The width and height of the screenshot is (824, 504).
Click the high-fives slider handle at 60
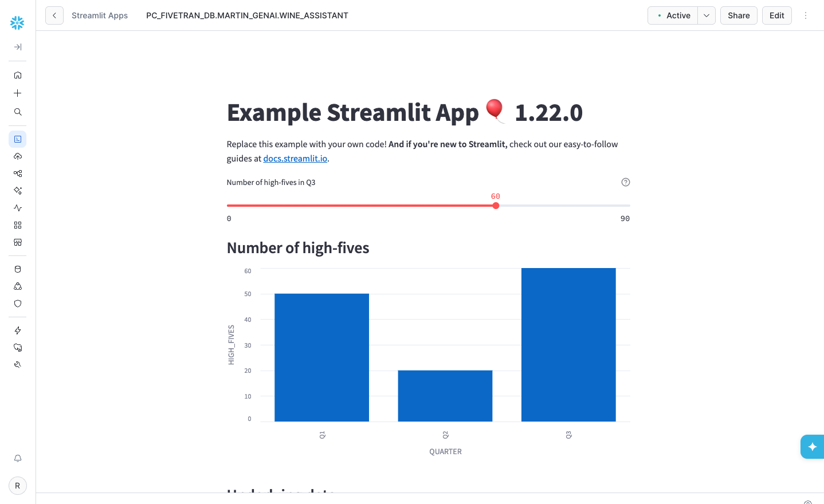click(496, 206)
